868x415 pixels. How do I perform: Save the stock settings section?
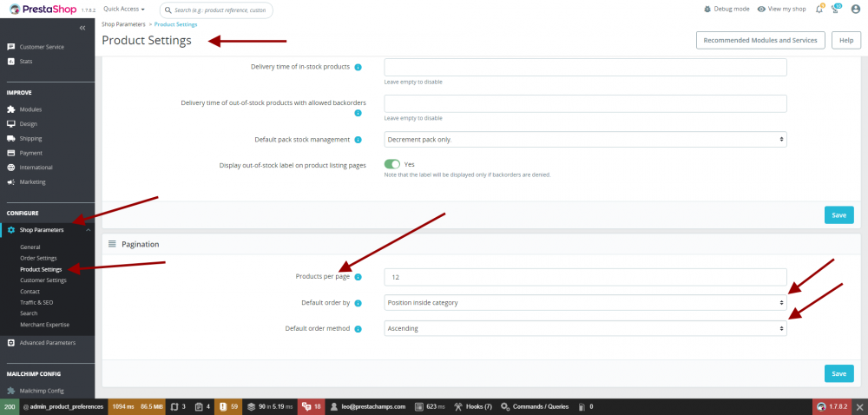838,214
